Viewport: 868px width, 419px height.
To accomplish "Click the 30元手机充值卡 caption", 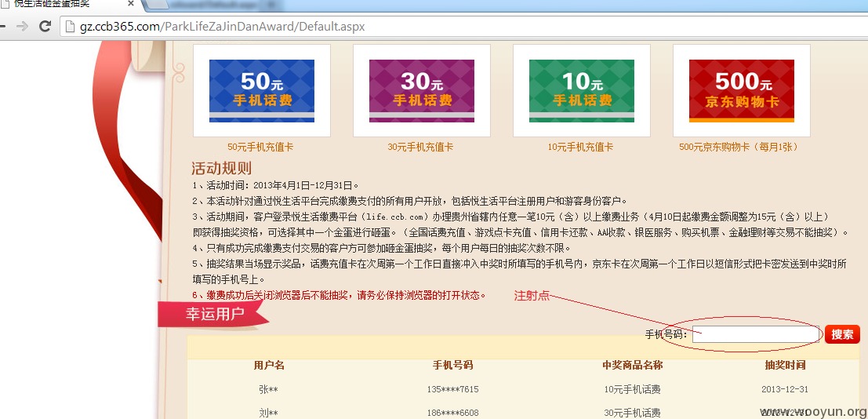I will tap(420, 147).
